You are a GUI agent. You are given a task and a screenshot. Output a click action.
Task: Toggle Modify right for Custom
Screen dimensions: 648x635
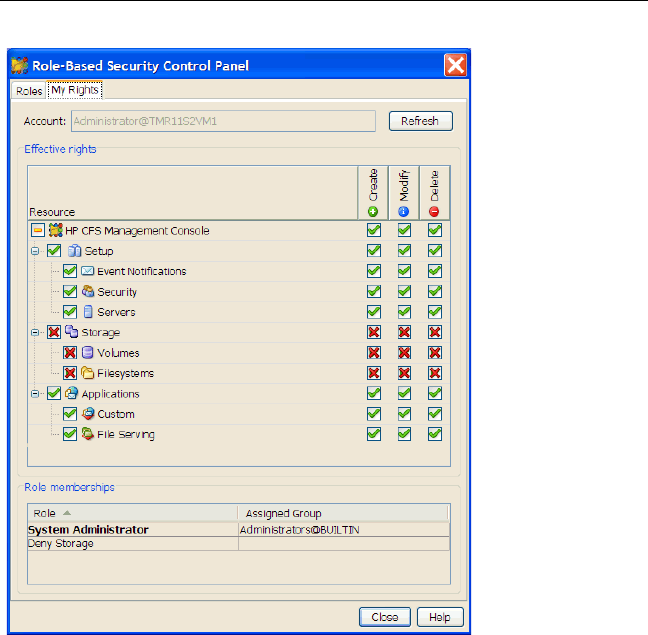(x=404, y=414)
